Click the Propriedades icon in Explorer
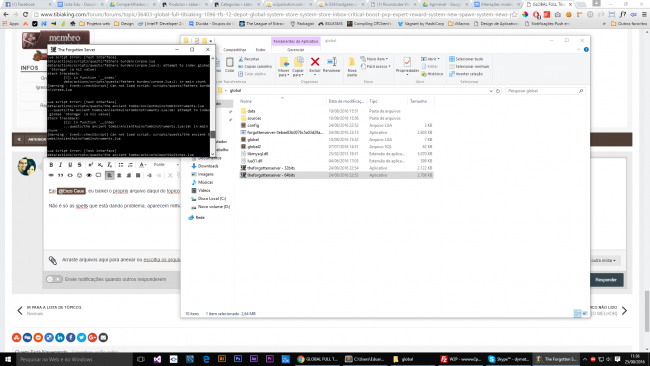 [407, 65]
